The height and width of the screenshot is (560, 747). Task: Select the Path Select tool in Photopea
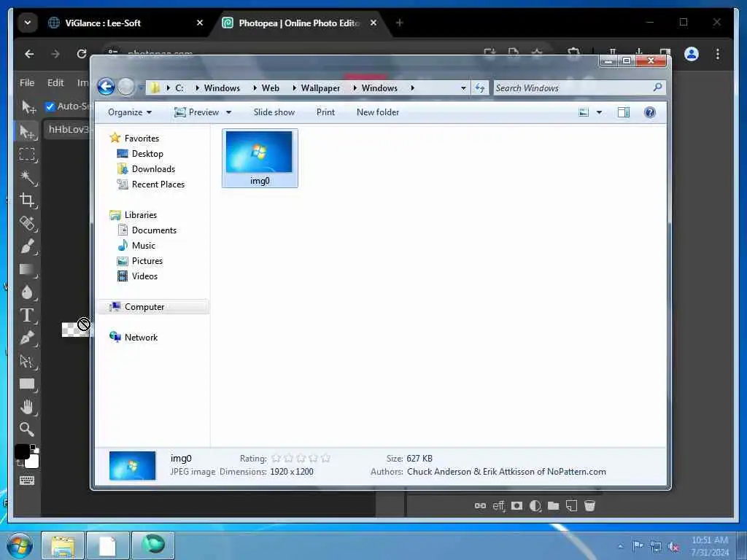[28, 362]
